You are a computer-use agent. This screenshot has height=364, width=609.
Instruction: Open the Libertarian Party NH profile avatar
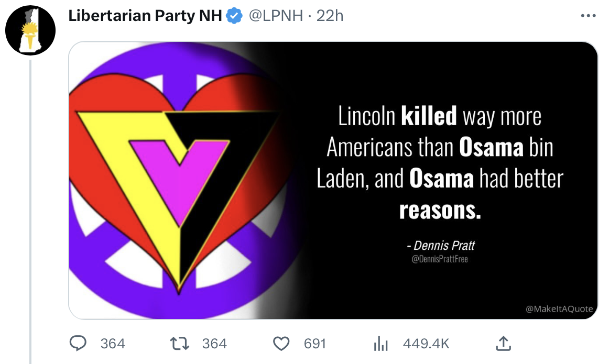pos(30,30)
